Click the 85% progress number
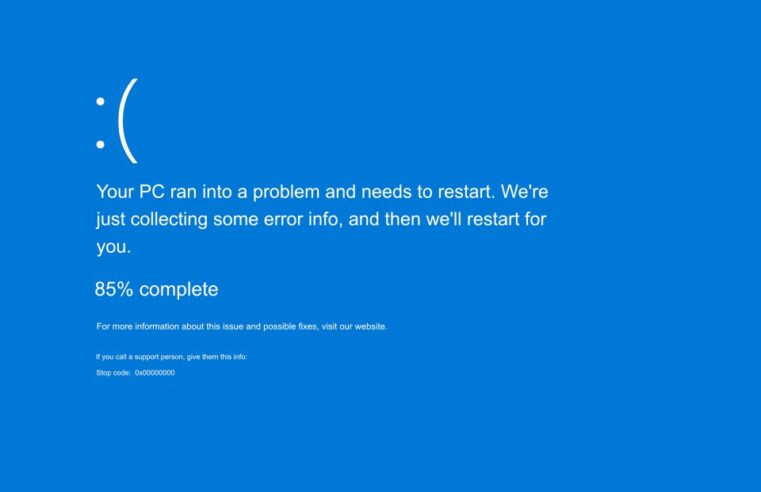Viewport: 761px width, 492px height. [x=114, y=289]
